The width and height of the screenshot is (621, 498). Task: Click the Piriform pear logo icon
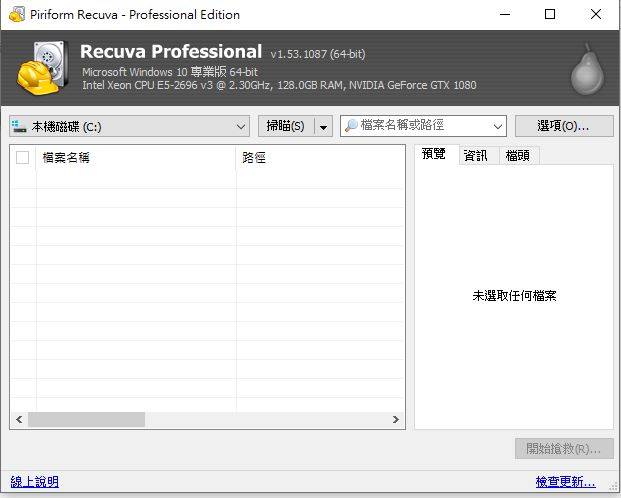pos(587,70)
